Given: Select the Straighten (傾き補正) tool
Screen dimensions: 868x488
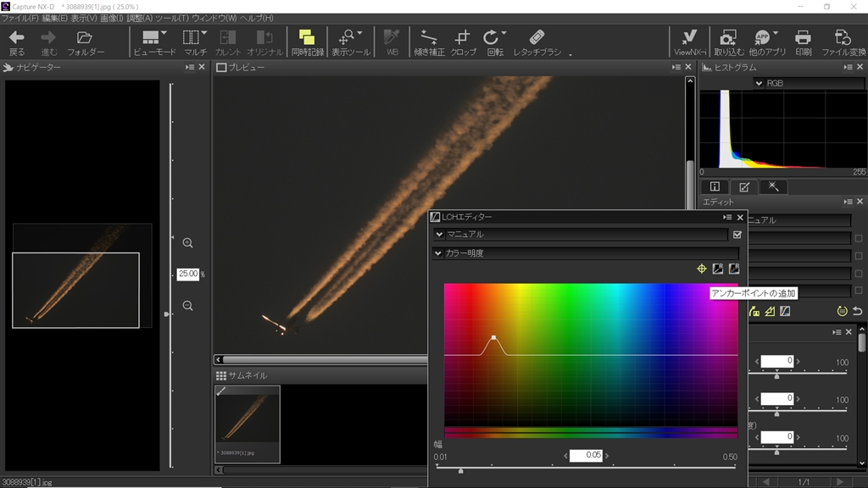Looking at the screenshot, I should [429, 42].
